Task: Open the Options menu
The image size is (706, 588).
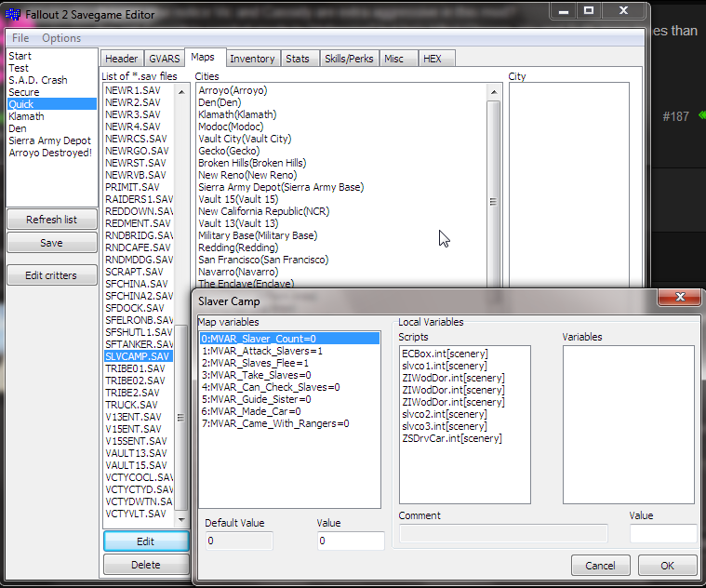Action: coord(61,38)
